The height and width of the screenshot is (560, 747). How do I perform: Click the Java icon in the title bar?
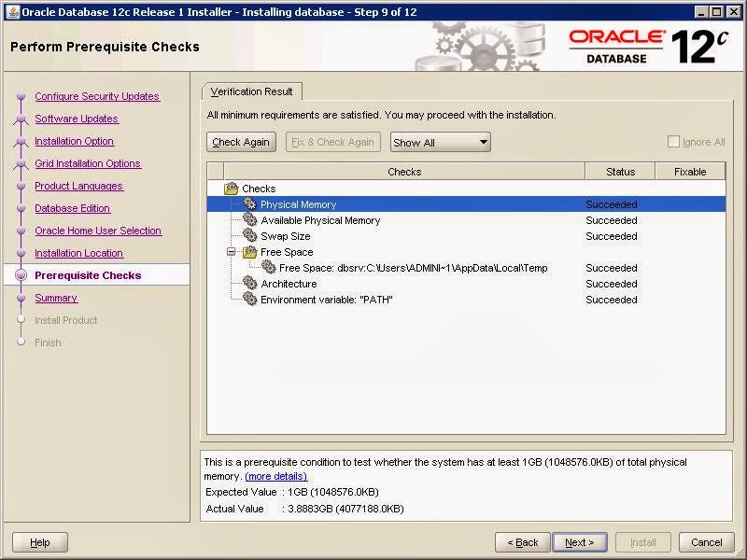click(13, 12)
